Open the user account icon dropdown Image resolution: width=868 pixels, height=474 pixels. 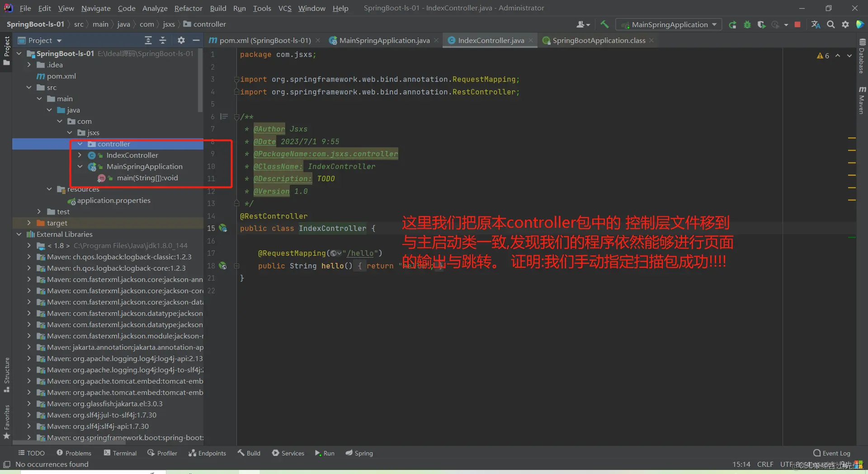coord(583,24)
